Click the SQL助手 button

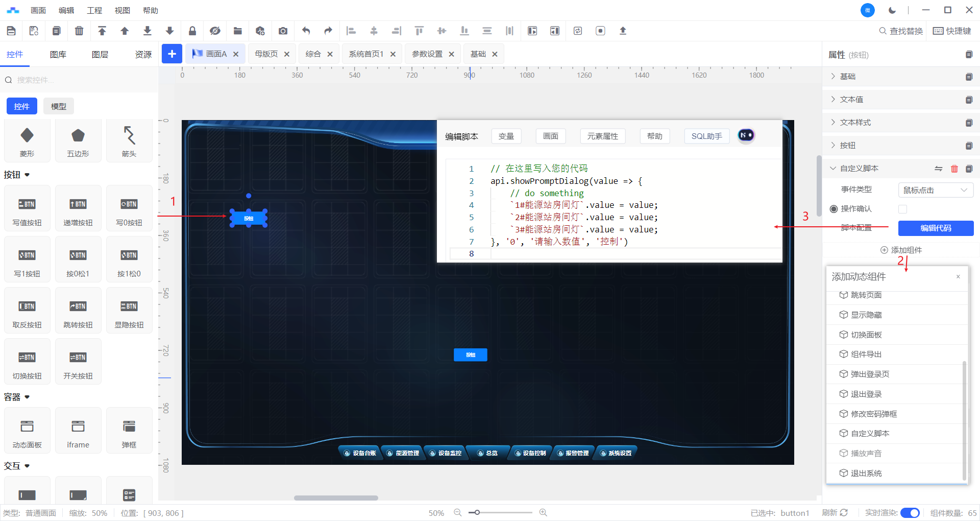[x=706, y=136]
